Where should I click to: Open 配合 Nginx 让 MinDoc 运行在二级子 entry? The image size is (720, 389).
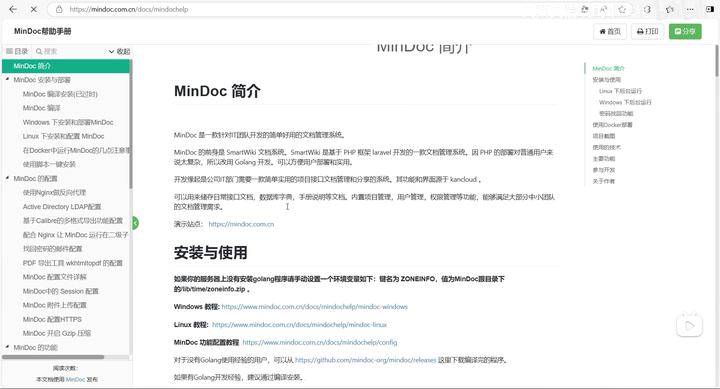[x=76, y=235]
